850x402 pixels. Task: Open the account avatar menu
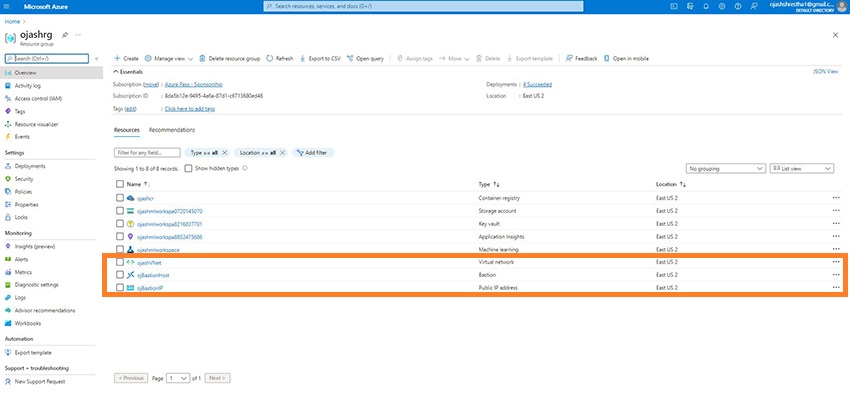[x=841, y=7]
